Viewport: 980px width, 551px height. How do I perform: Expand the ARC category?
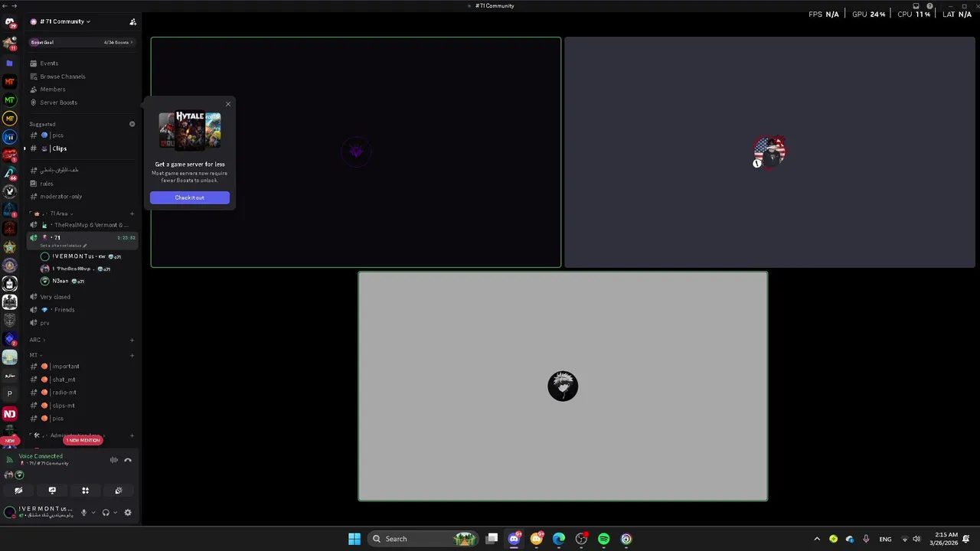(38, 340)
